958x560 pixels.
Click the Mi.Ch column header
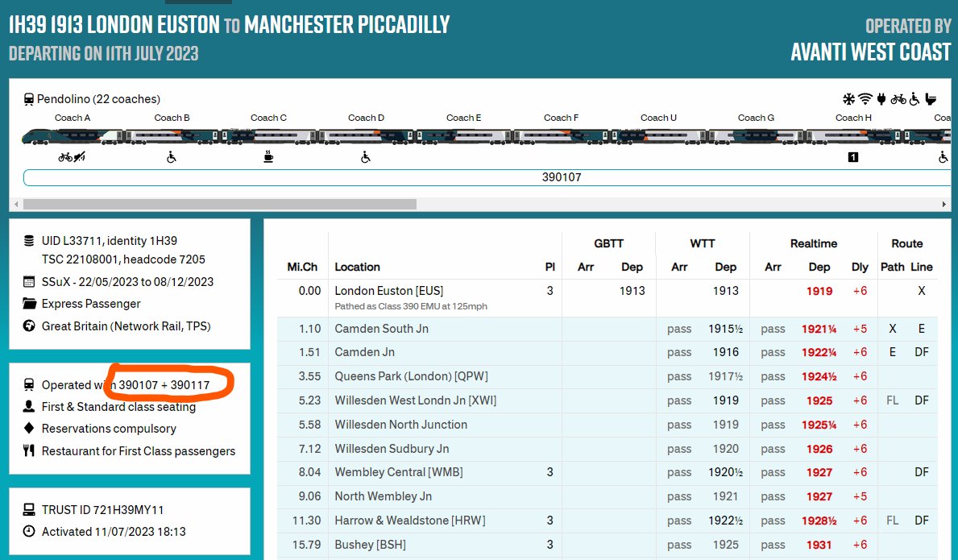(x=302, y=267)
